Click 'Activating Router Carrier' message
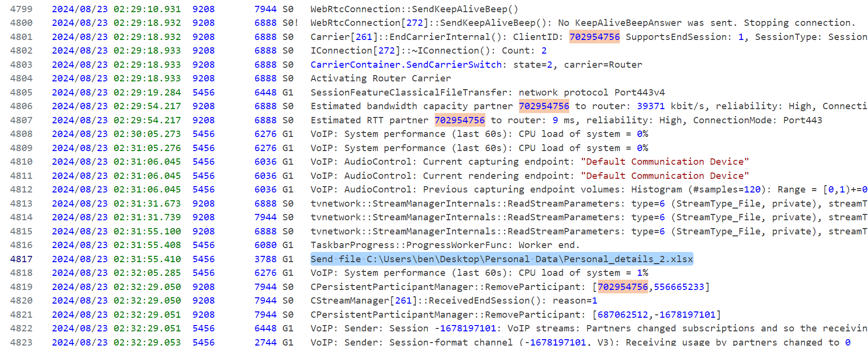 pos(381,78)
